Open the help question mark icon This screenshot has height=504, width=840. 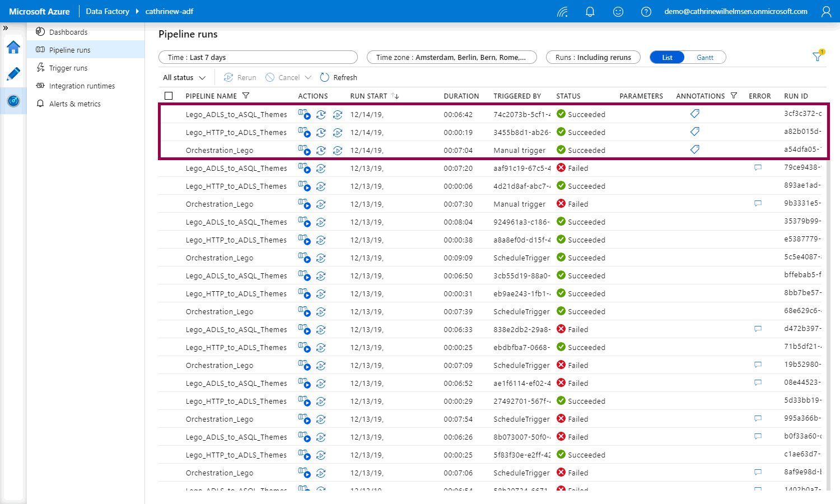click(646, 12)
